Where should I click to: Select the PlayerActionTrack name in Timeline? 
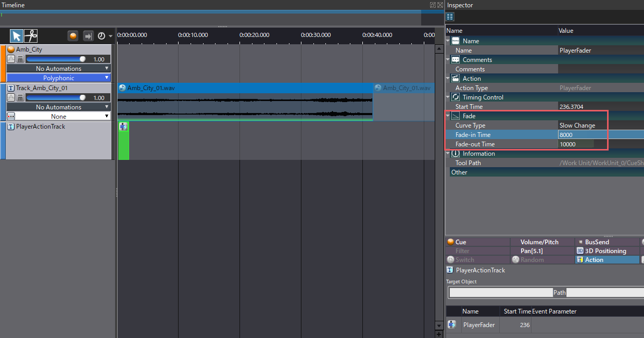click(x=41, y=127)
